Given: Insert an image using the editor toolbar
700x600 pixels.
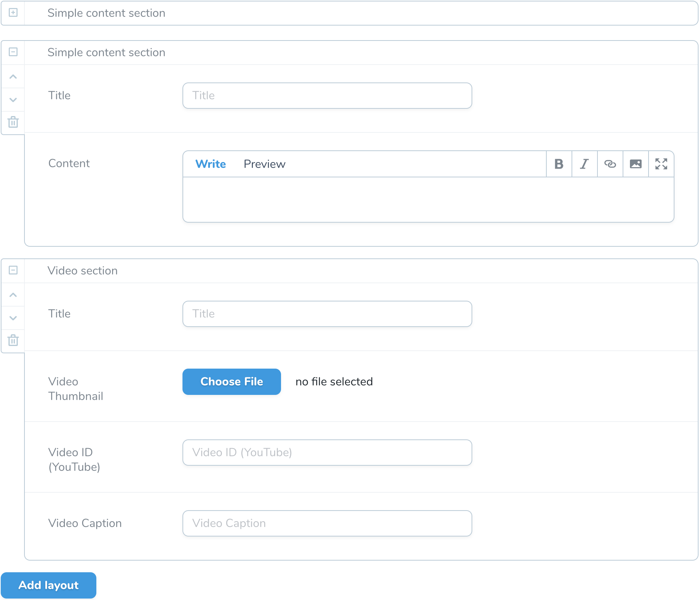Looking at the screenshot, I should coord(635,164).
